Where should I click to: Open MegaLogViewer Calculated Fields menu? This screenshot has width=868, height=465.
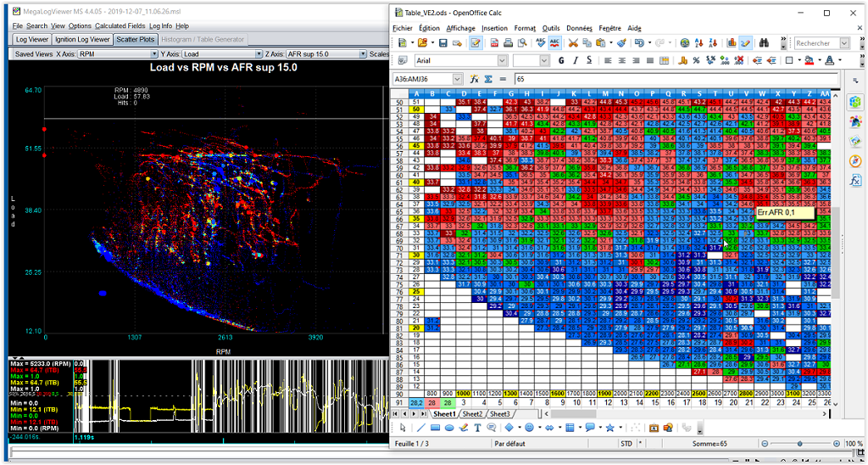(x=119, y=25)
